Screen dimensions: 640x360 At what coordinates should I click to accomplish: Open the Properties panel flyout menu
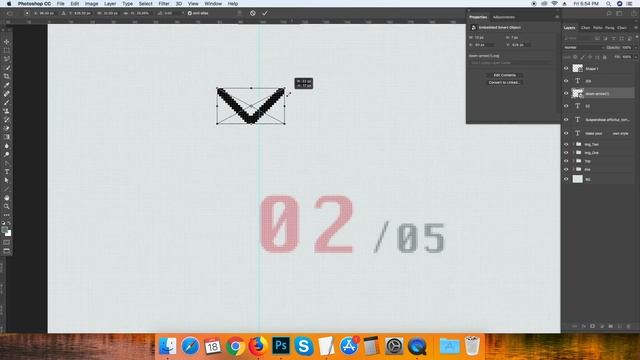(x=557, y=17)
